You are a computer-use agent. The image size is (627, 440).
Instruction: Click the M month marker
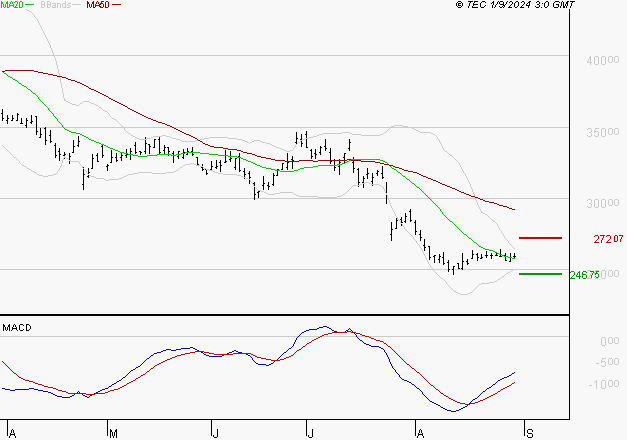(x=113, y=434)
